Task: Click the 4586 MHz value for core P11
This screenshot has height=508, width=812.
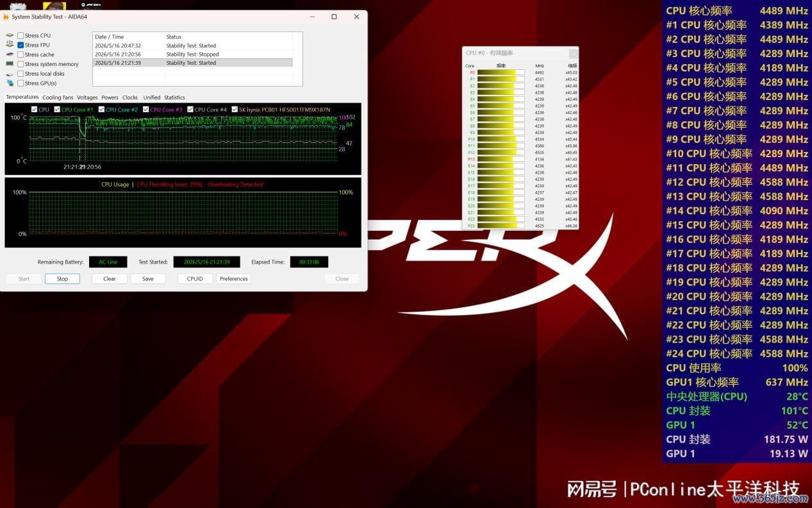Action: 540,146
